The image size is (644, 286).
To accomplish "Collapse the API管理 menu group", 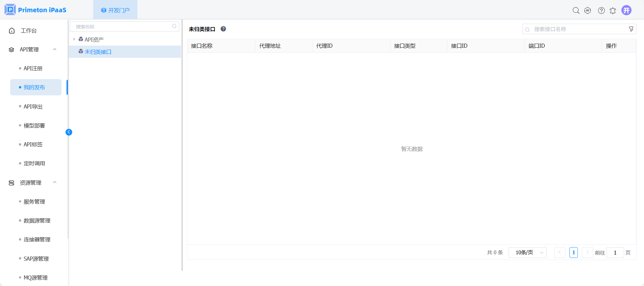I will [x=55, y=49].
